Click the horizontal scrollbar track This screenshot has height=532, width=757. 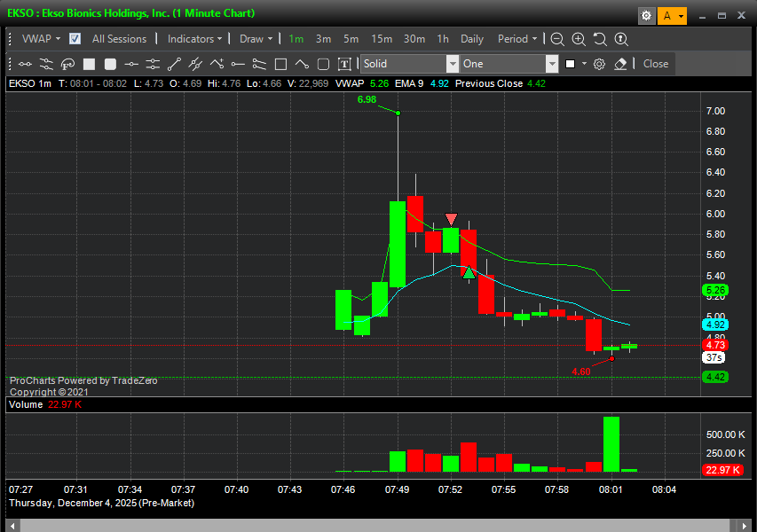click(375, 526)
